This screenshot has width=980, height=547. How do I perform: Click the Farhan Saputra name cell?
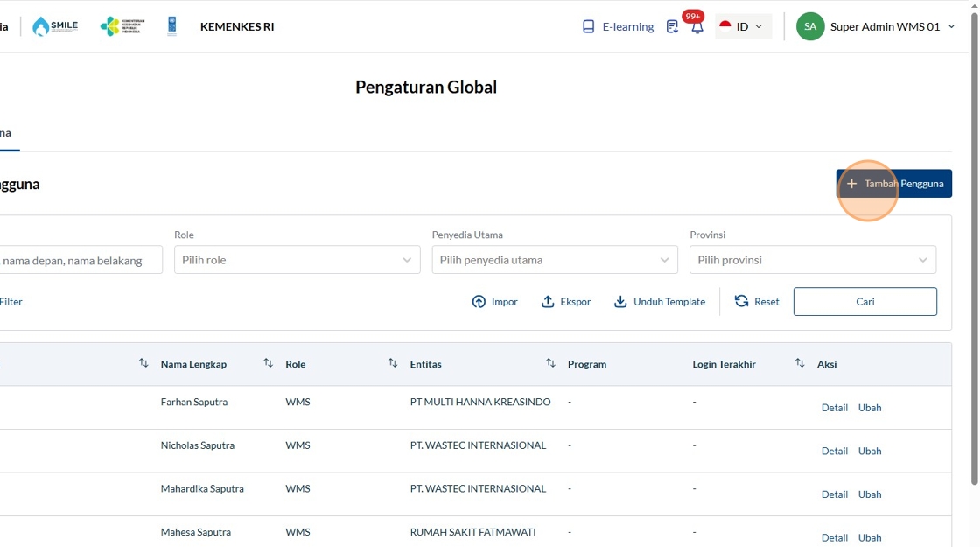click(x=193, y=402)
